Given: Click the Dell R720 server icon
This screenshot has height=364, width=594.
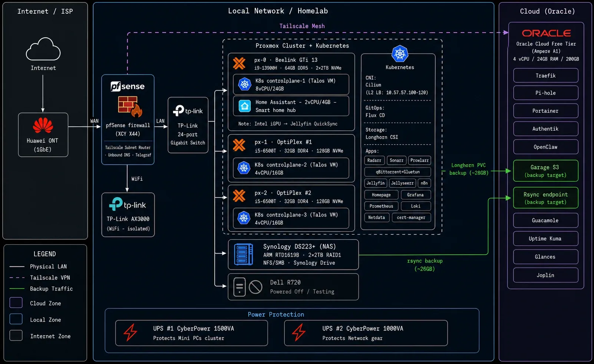Looking at the screenshot, I should pos(240,287).
